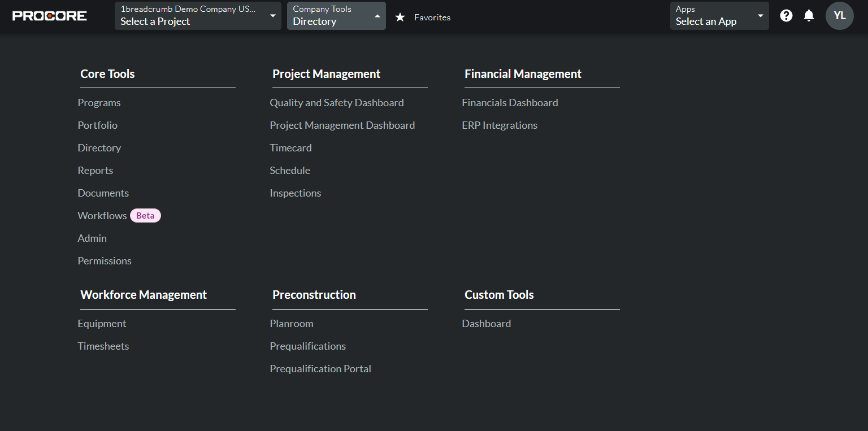Click the Procore logo
The image size is (868, 431).
pyautogui.click(x=49, y=15)
